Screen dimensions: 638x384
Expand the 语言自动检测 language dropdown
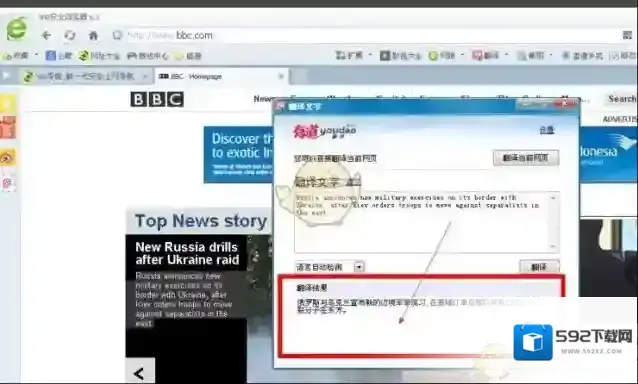pos(359,267)
